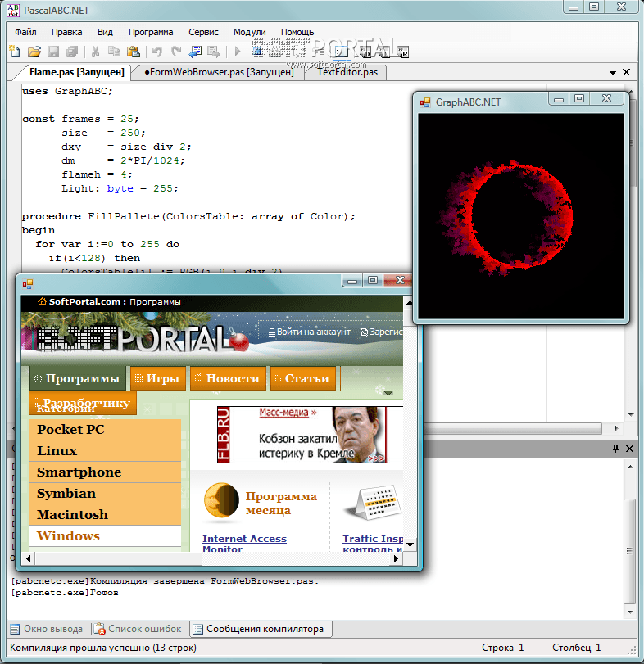This screenshot has height=664, width=644.
Task: Redo action in toolbar
Action: 176,52
